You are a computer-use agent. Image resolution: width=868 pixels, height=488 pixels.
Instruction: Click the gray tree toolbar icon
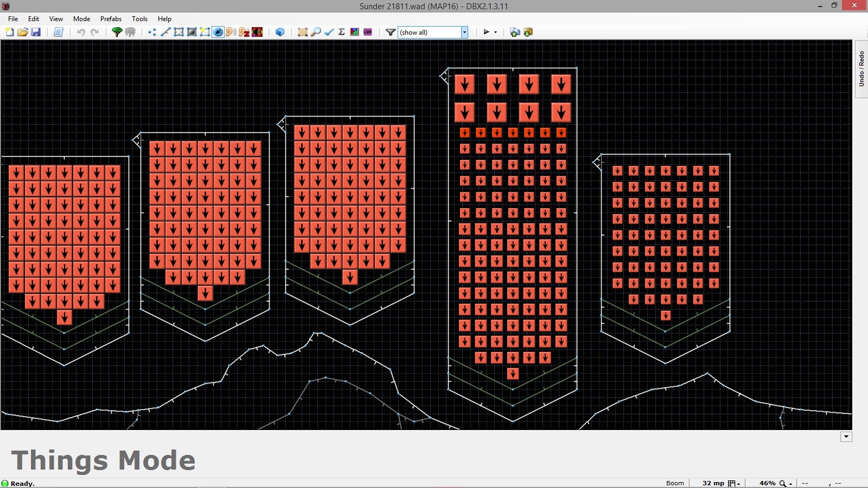(x=130, y=32)
